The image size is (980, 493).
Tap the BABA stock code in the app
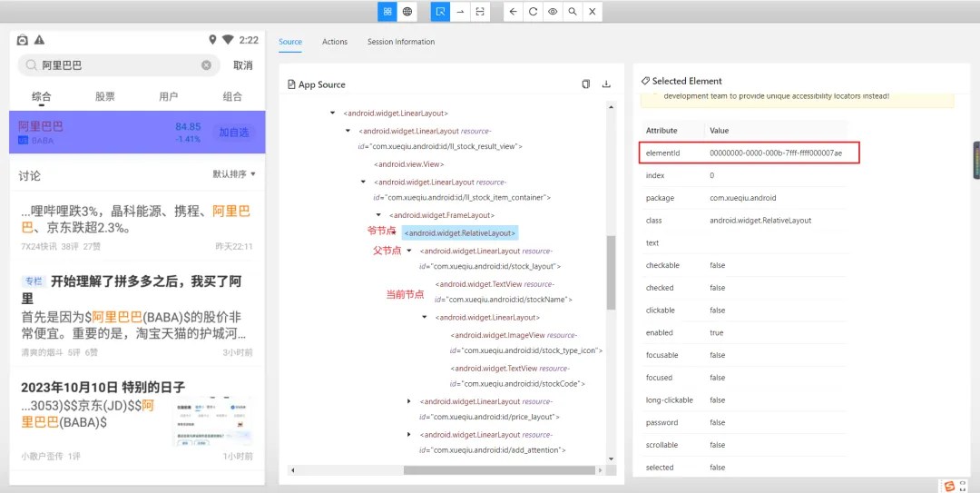click(x=43, y=141)
